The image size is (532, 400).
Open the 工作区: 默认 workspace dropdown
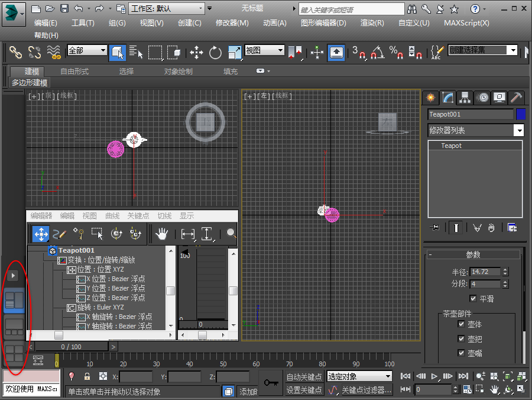click(167, 8)
